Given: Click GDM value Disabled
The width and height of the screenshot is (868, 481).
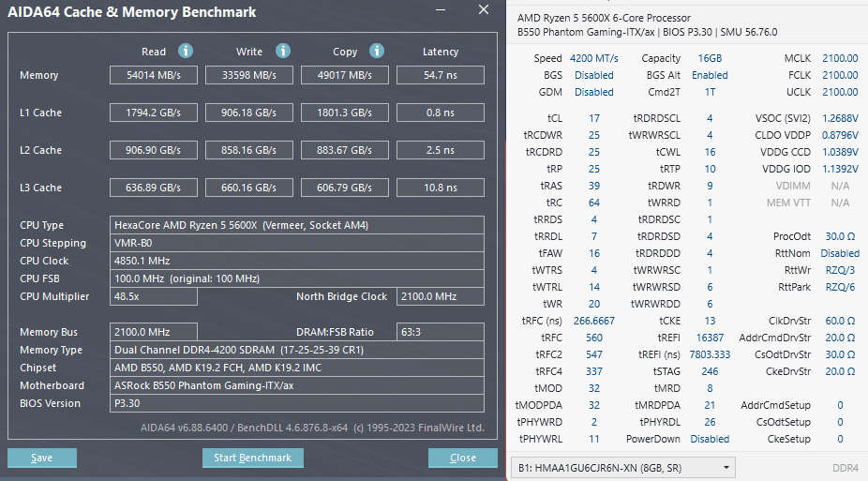Looking at the screenshot, I should pyautogui.click(x=594, y=92).
